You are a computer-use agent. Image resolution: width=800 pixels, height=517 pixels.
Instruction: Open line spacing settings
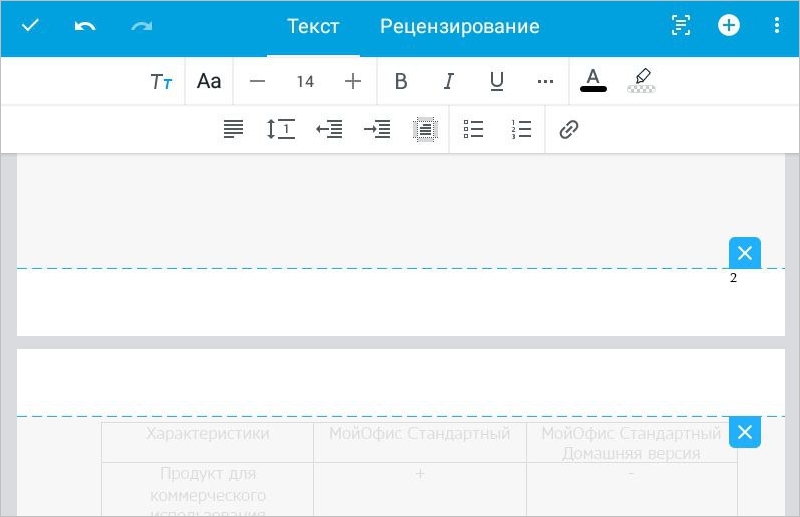click(281, 129)
